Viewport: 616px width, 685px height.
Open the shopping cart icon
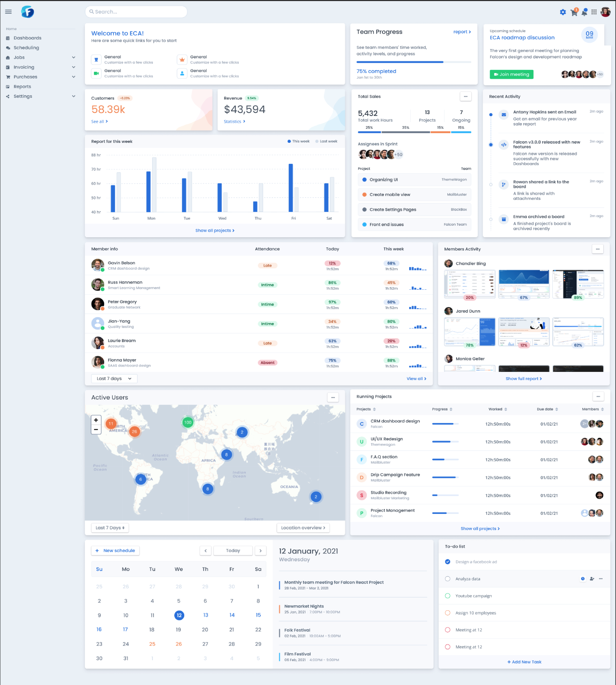pyautogui.click(x=574, y=12)
